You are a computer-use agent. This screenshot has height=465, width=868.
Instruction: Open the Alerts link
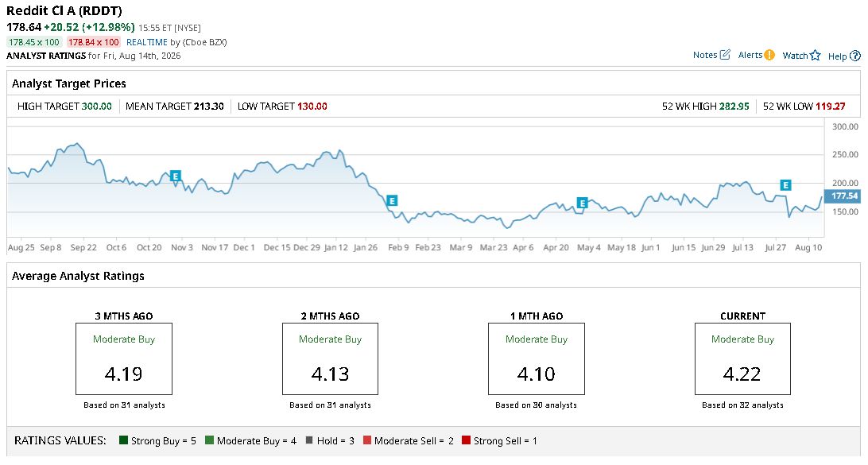tap(750, 55)
